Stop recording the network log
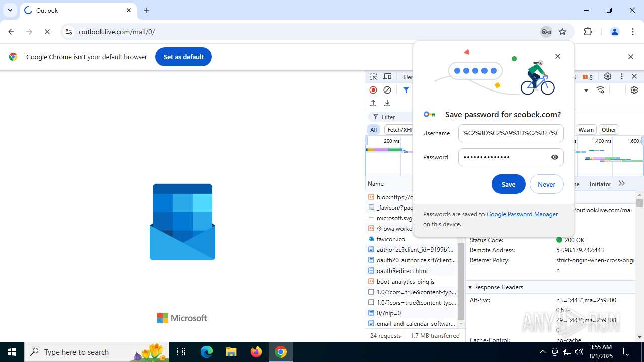Viewport: 644px width, 362px height. tap(373, 90)
